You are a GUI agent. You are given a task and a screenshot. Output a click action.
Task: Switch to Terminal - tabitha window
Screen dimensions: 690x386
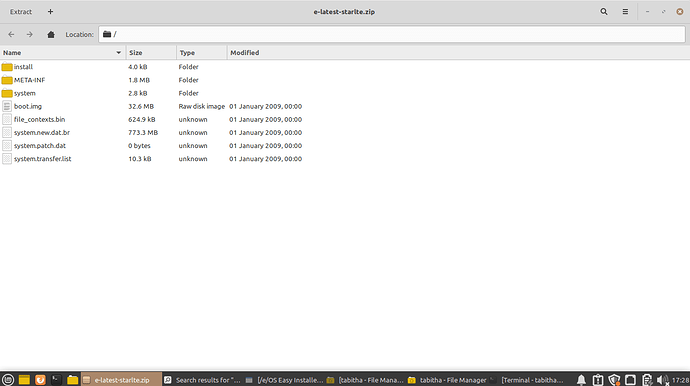pyautogui.click(x=527, y=380)
